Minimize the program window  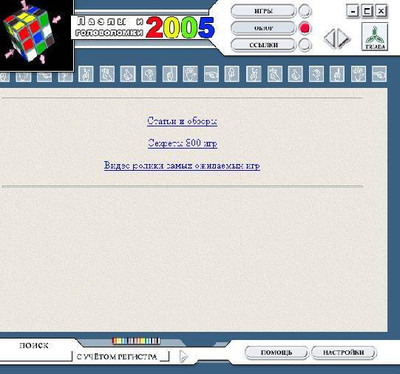(x=352, y=12)
